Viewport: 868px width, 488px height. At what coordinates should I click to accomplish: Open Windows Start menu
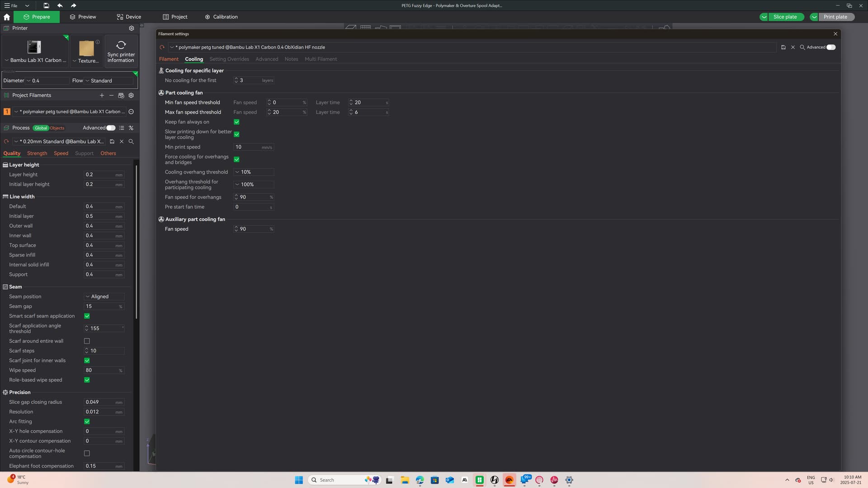pyautogui.click(x=299, y=480)
